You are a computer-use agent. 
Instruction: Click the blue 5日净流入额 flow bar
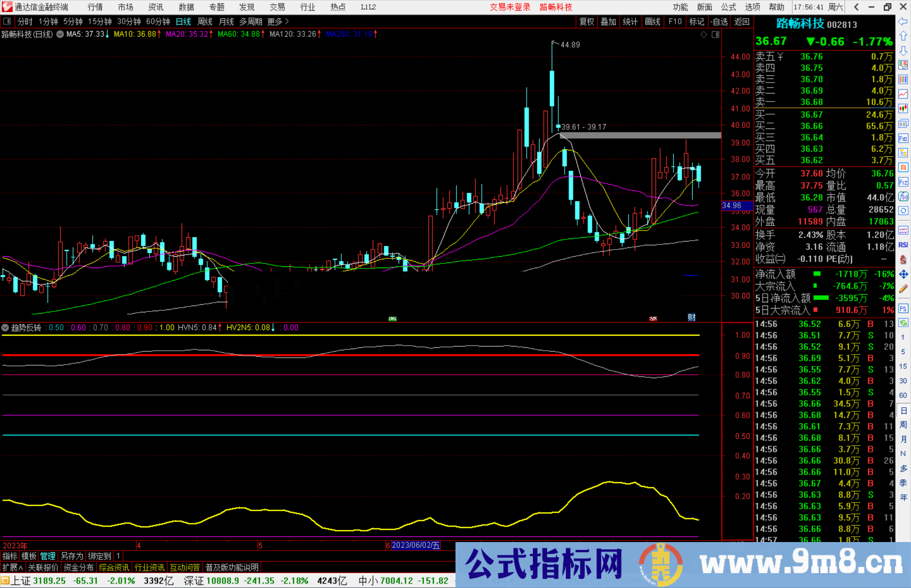point(820,298)
